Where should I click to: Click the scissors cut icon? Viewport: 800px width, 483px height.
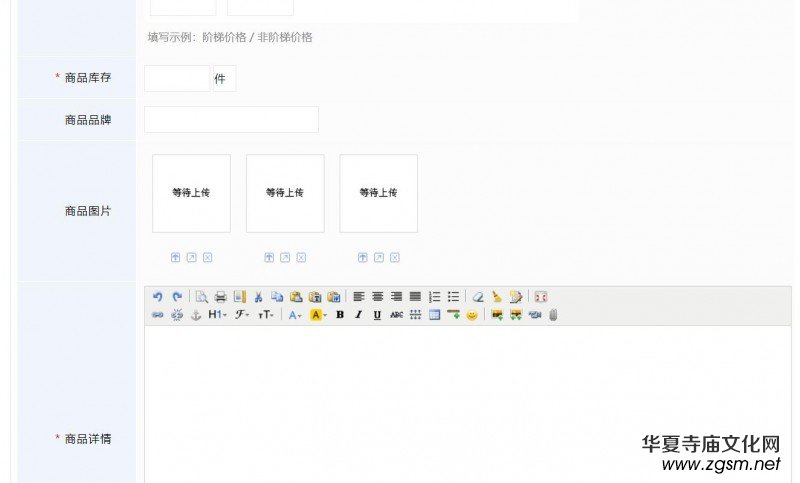pyautogui.click(x=258, y=297)
